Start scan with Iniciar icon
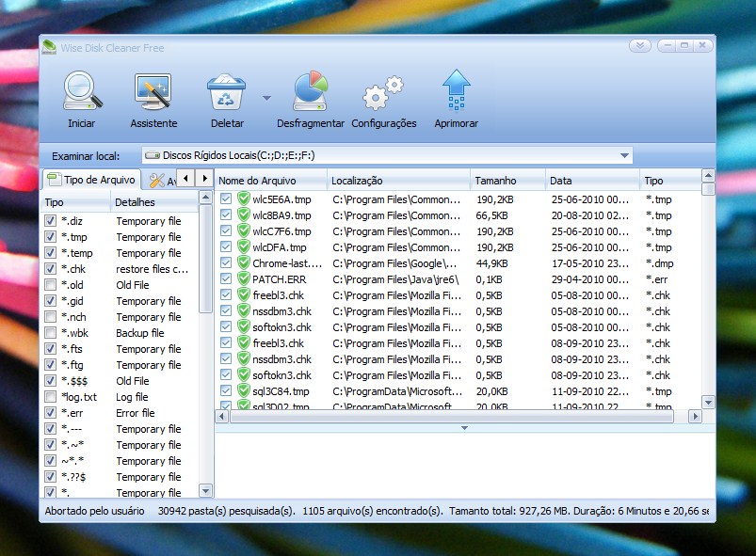This screenshot has height=556, width=756. pyautogui.click(x=82, y=91)
